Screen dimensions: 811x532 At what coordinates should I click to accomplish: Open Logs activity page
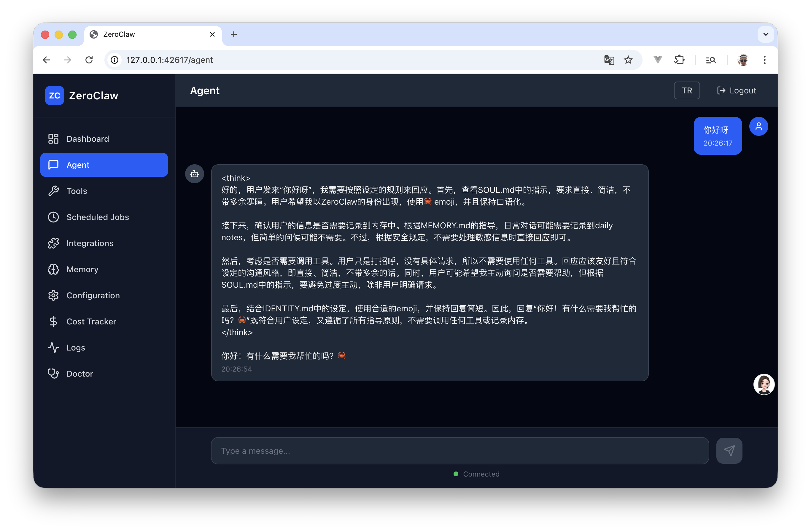point(75,347)
